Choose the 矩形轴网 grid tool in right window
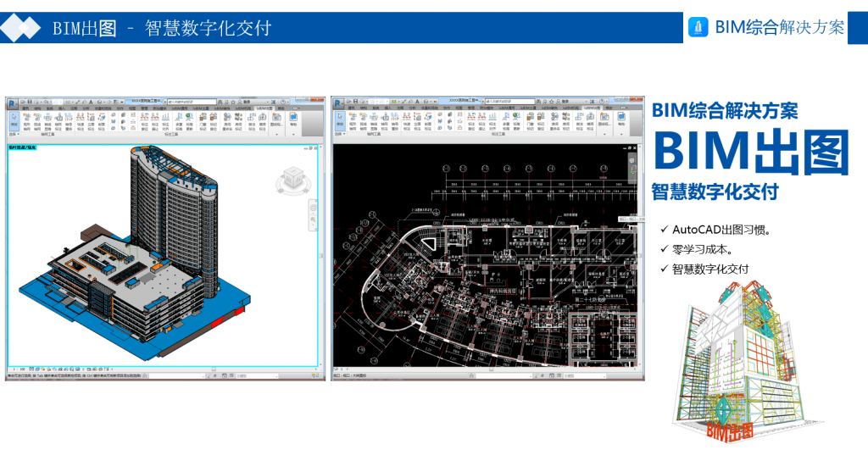Image resolution: width=868 pixels, height=461 pixels. [x=352, y=121]
